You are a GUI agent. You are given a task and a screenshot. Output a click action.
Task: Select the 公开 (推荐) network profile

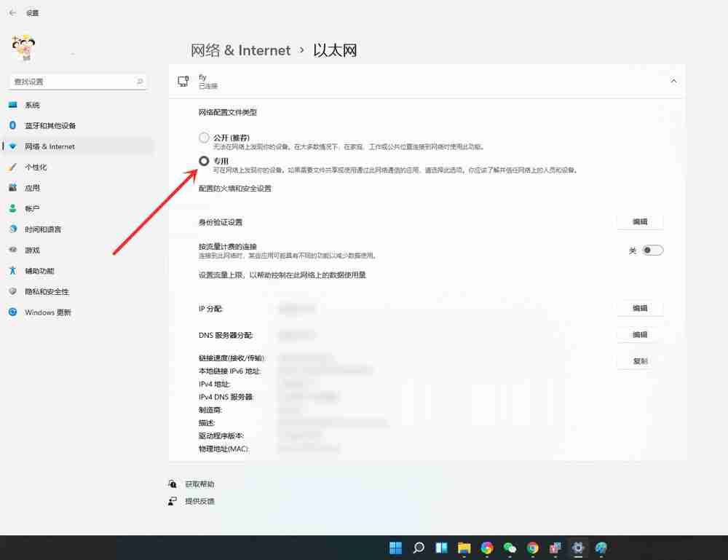point(204,137)
